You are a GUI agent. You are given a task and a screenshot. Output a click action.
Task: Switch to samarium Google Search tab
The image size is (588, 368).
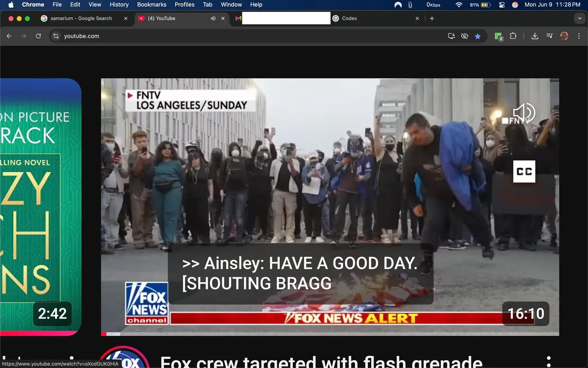click(80, 18)
